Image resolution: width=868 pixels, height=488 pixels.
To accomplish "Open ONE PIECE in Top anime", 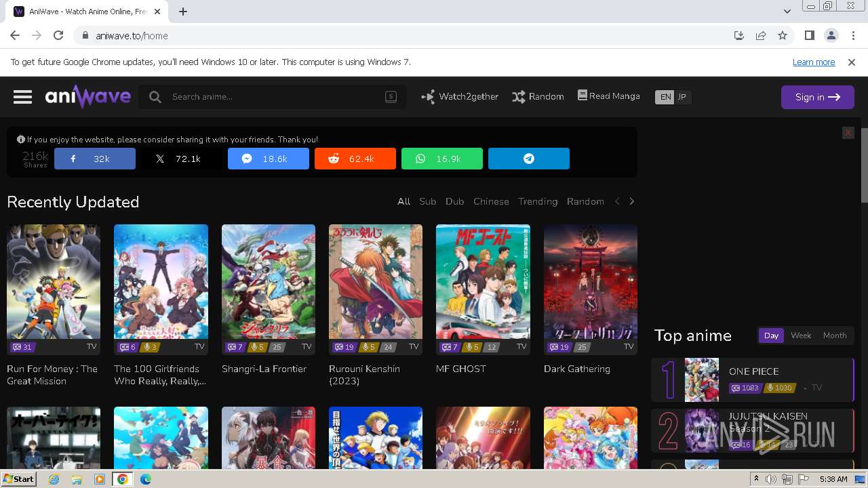I will [753, 380].
